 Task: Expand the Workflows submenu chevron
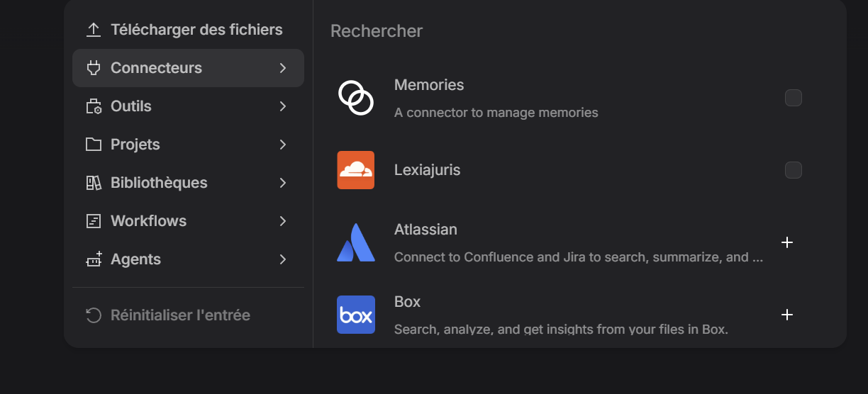[283, 221]
